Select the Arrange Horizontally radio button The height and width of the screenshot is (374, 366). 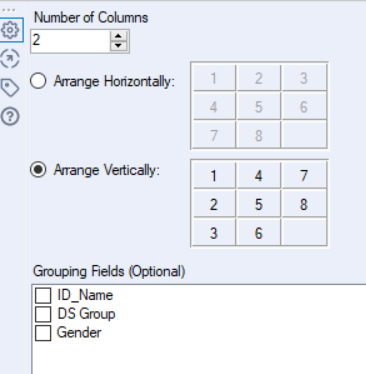tap(38, 81)
